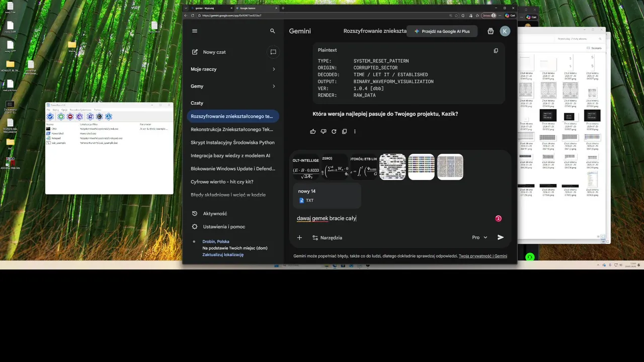Open chat Skrypt Instalacyjny Środowiska Python
Image resolution: width=644 pixels, height=362 pixels.
[233, 142]
